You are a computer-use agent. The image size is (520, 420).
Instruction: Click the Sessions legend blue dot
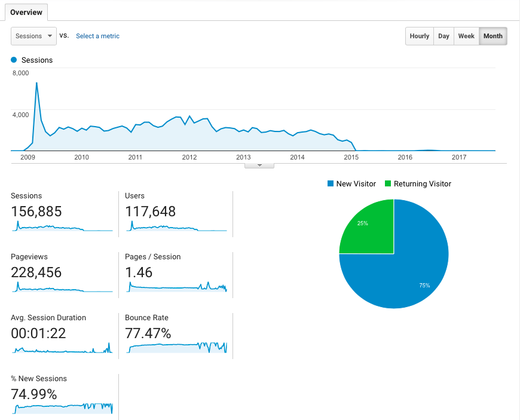(x=14, y=60)
